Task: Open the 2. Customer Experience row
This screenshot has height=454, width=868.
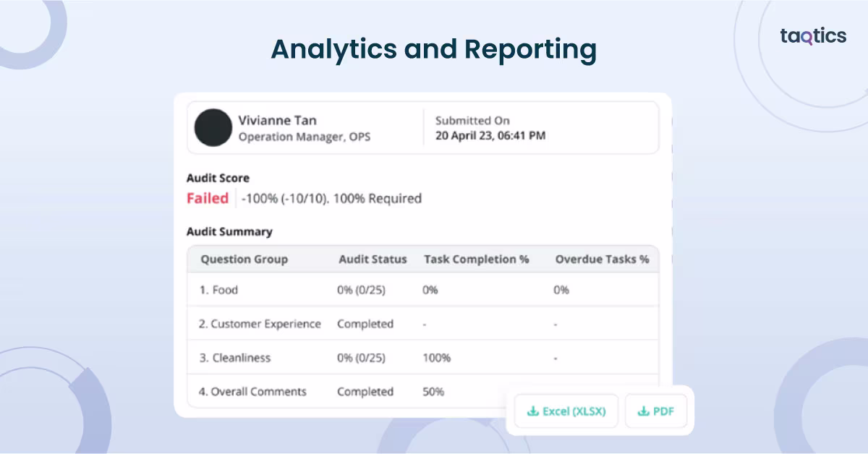Action: point(260,324)
